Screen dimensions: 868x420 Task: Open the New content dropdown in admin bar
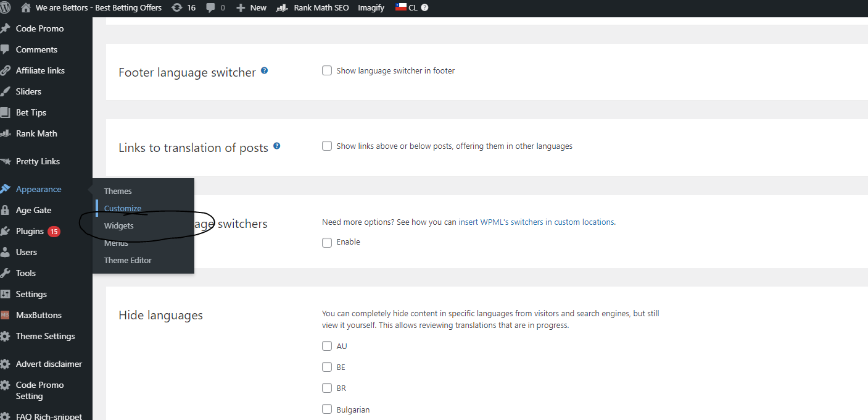click(252, 7)
